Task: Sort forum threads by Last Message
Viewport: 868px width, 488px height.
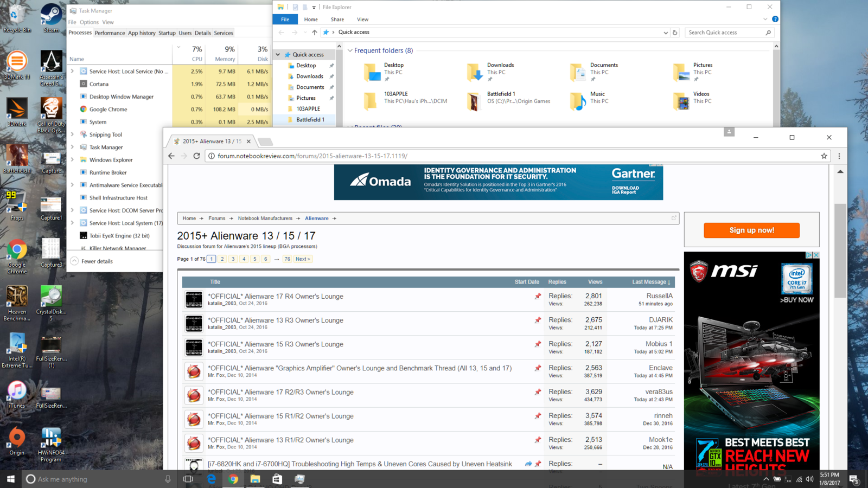Action: [x=651, y=282]
